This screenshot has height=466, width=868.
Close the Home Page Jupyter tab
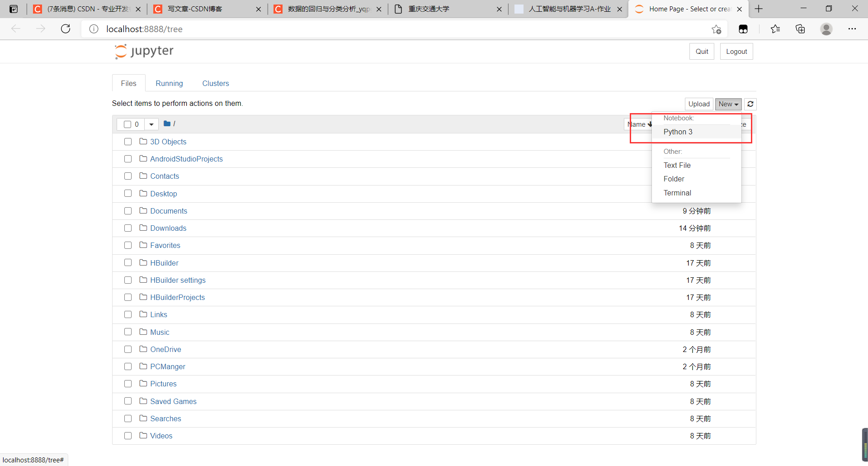[x=739, y=9]
